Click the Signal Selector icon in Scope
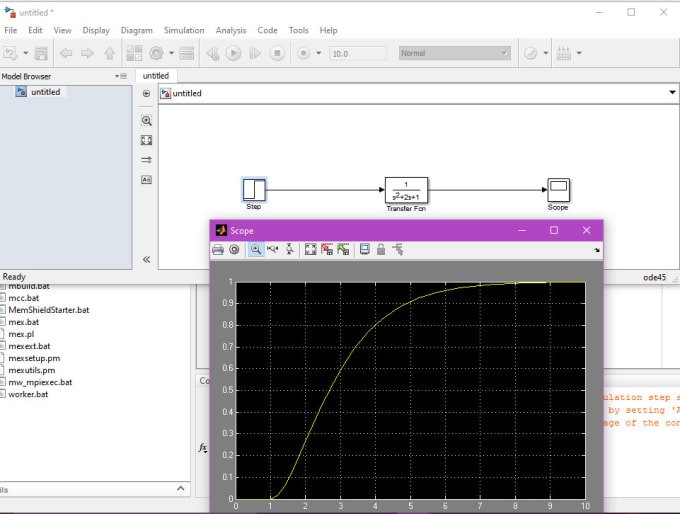680x514 pixels. pos(398,249)
